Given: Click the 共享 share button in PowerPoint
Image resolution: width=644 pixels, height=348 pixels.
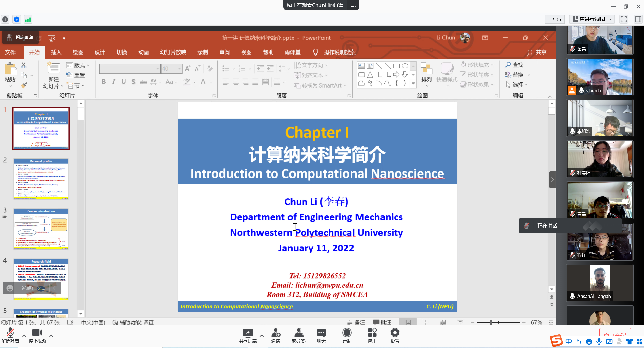Looking at the screenshot, I should coord(537,52).
